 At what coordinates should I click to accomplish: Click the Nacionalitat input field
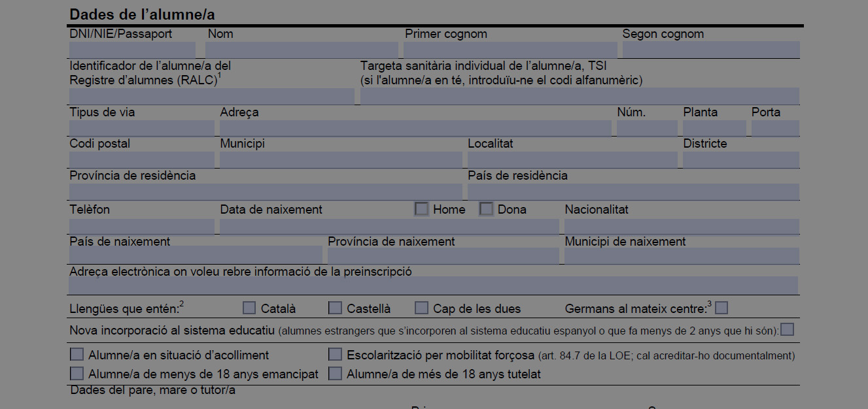coord(682,227)
